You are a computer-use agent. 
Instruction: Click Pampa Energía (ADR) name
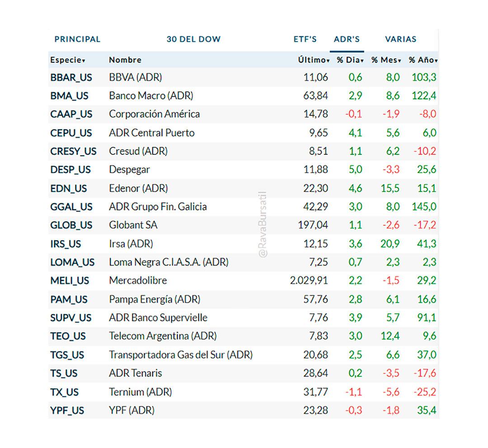[x=155, y=299]
